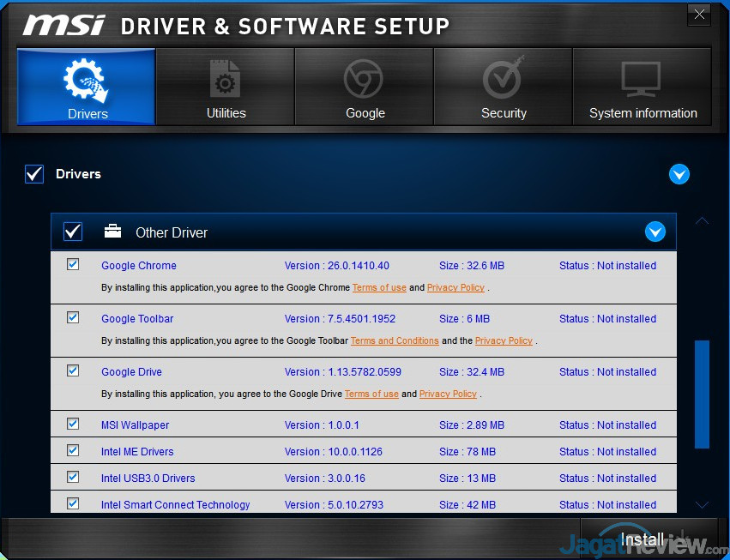Open Google Chrome Terms of use link
This screenshot has width=730, height=560.
coord(379,288)
